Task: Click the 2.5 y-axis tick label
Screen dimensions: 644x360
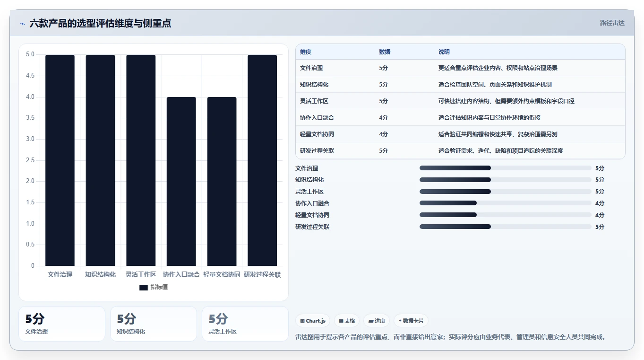Action: tap(30, 160)
